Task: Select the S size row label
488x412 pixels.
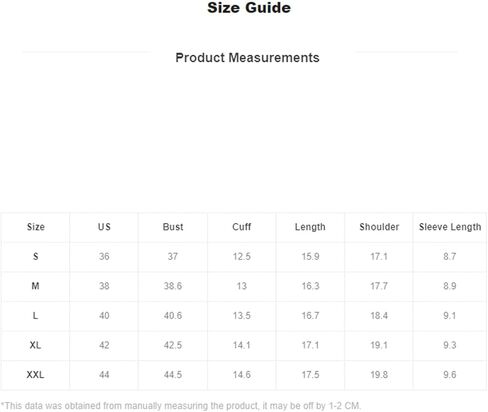Action: click(36, 256)
